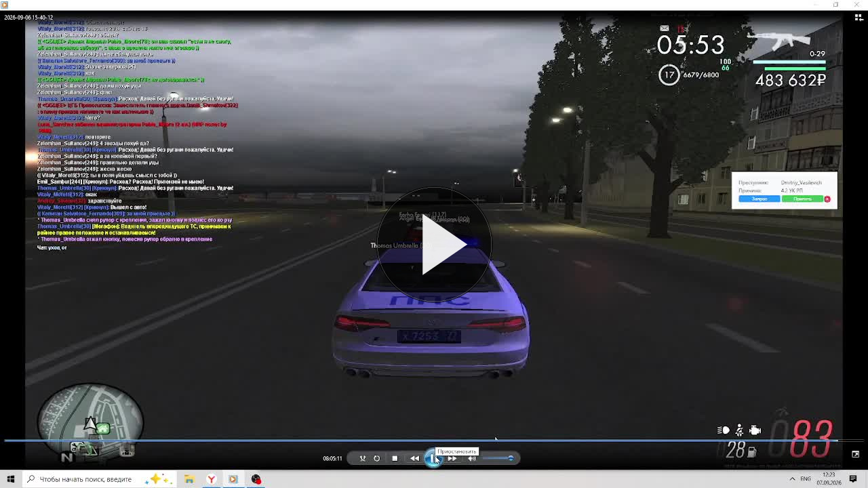Open the media player taskbar icon
Screen dimensions: 868x488
point(233,479)
